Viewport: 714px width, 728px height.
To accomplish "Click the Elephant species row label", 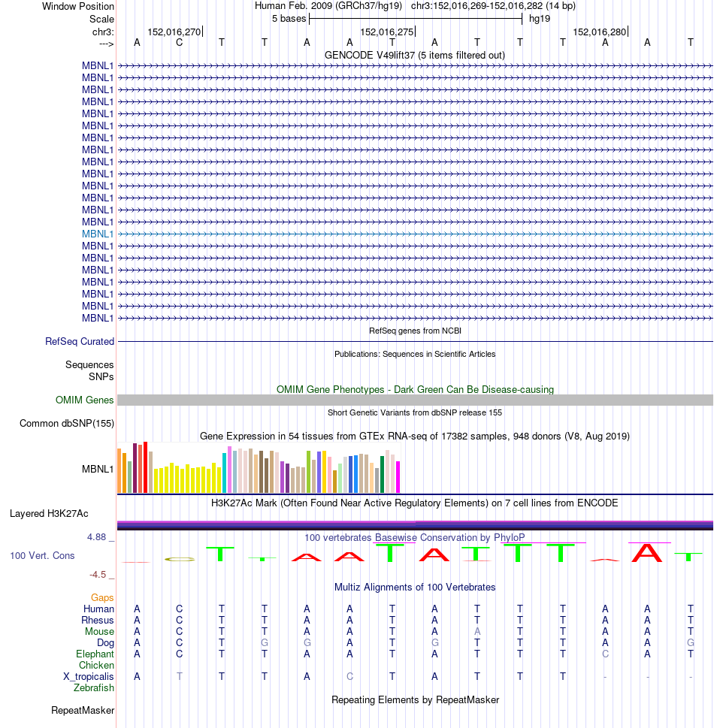I will [x=95, y=654].
